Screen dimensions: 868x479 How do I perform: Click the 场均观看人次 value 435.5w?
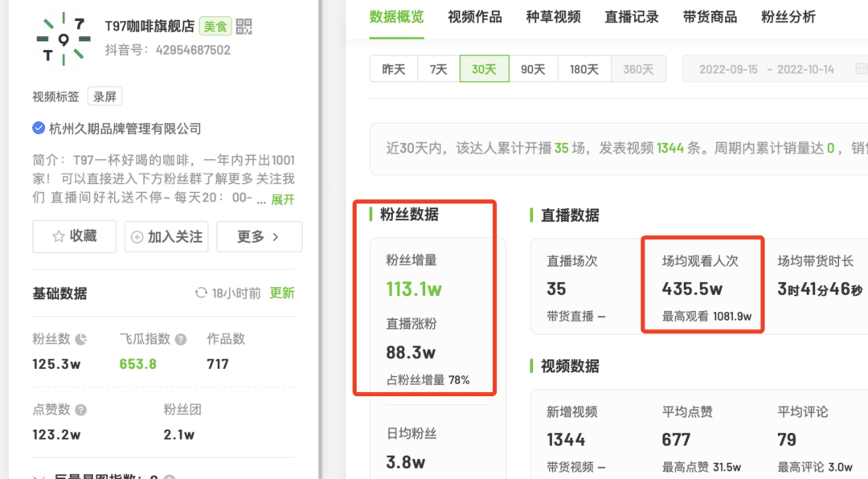coord(693,289)
